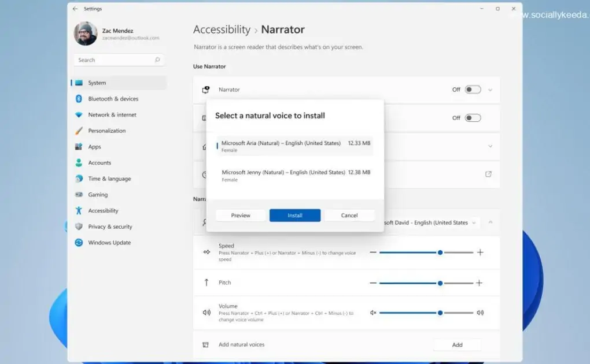Cancel the natural voice dialog

(x=349, y=216)
